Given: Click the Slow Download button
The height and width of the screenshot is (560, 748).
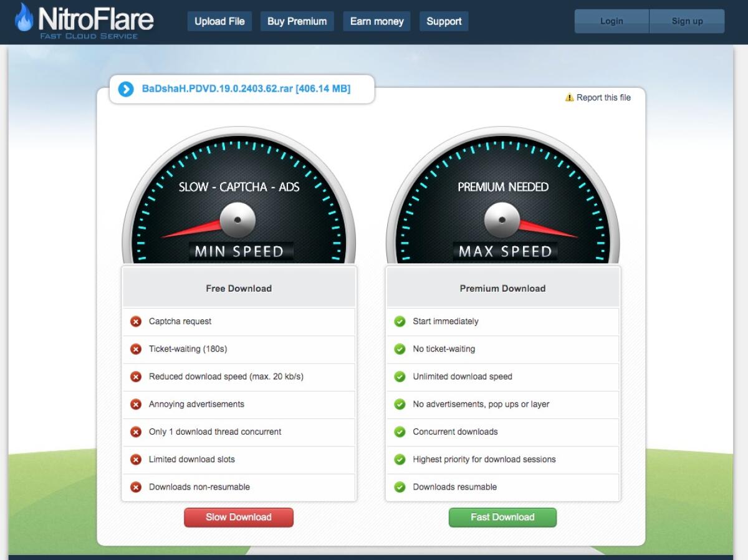Looking at the screenshot, I should 239,517.
